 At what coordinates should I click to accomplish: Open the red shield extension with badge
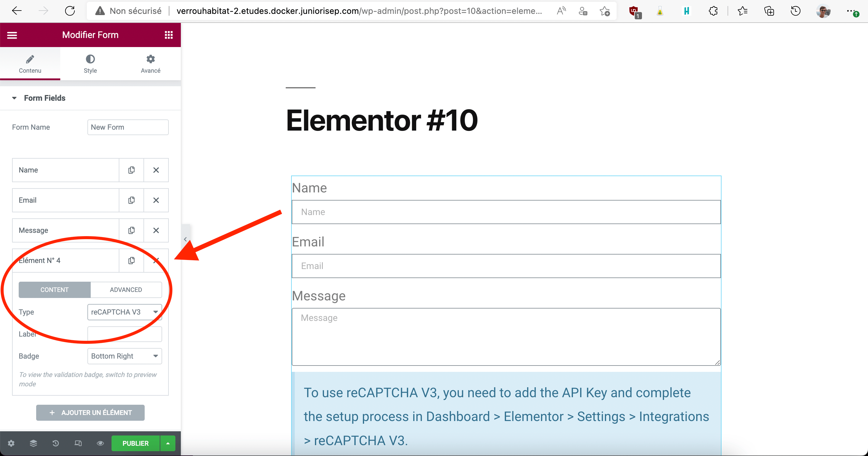coord(635,12)
